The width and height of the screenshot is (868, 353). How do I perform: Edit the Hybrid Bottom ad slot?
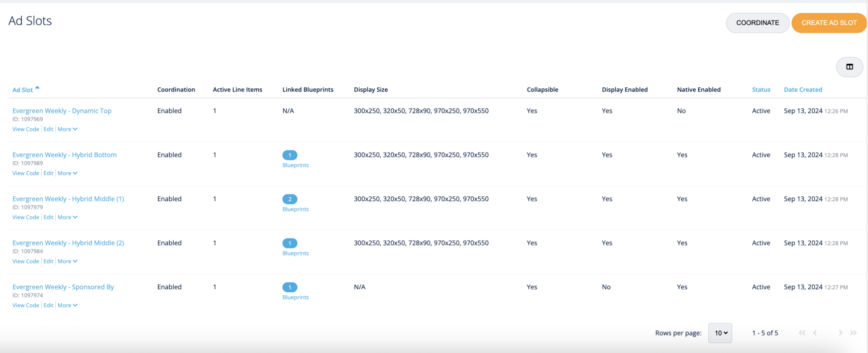(x=48, y=173)
